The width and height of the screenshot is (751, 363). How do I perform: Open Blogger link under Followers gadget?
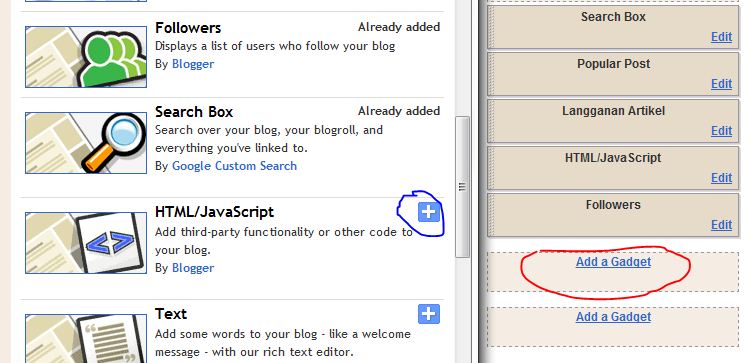coord(193,64)
